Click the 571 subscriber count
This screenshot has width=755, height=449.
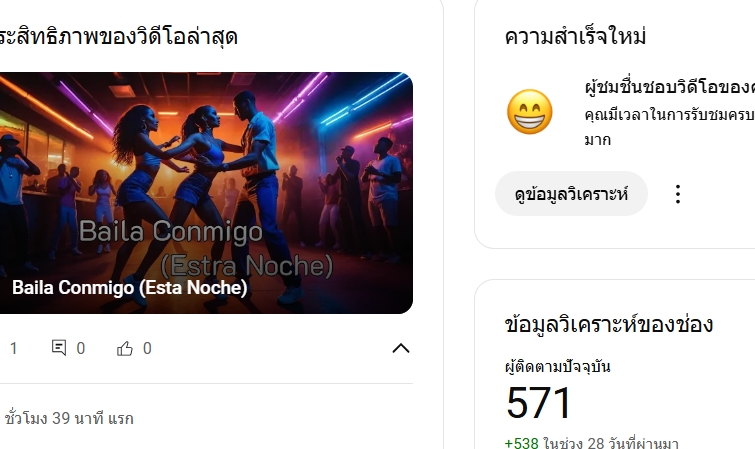(x=538, y=403)
